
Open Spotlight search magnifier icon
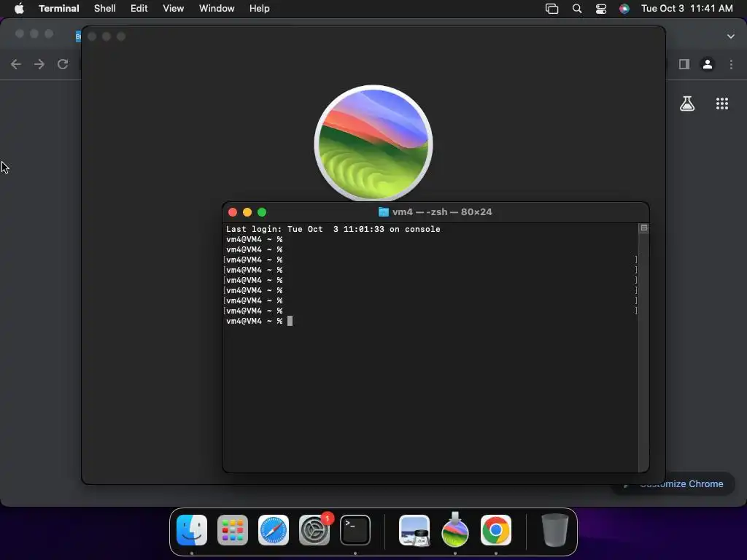pyautogui.click(x=577, y=9)
